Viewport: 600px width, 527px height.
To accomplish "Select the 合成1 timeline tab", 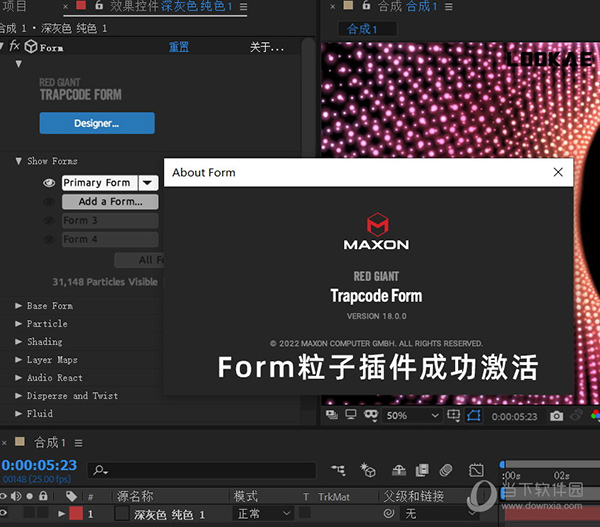I will 50,443.
